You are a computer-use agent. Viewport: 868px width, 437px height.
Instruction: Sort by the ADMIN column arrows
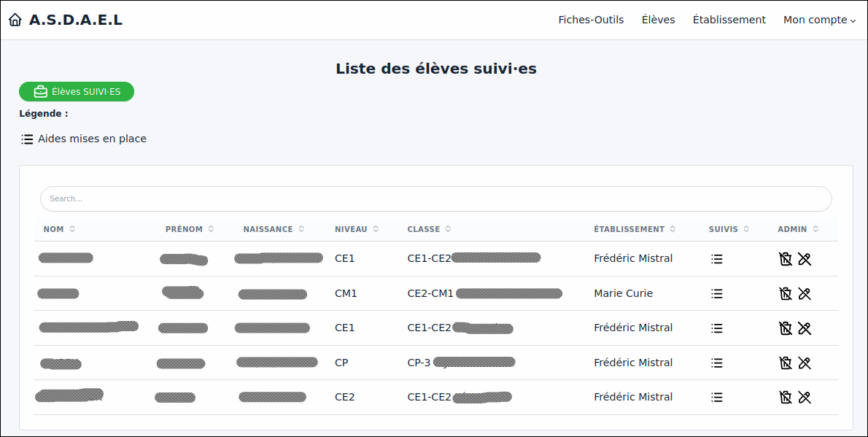pos(815,229)
